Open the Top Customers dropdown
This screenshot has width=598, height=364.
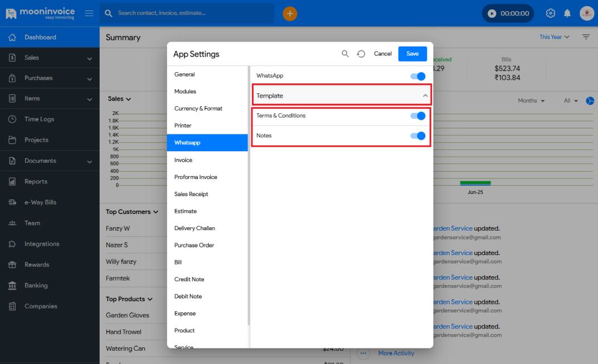pos(132,212)
